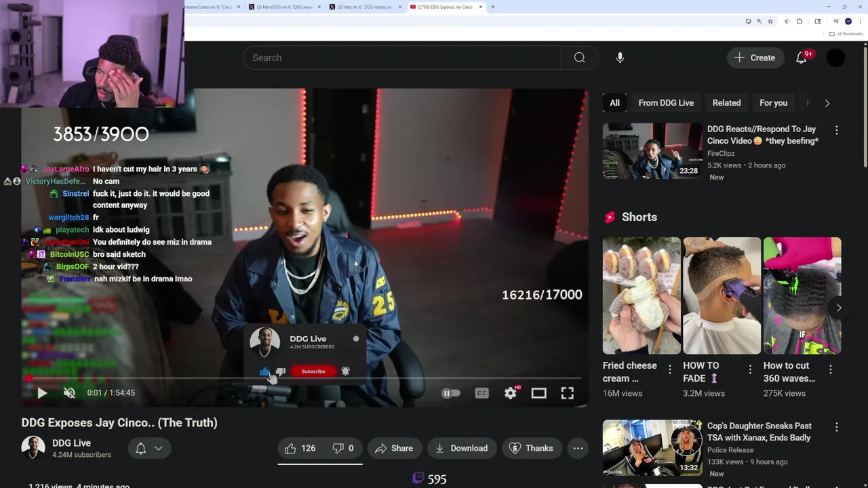868x488 pixels.
Task: Open options for DDG Reacts video
Action: pos(836,130)
